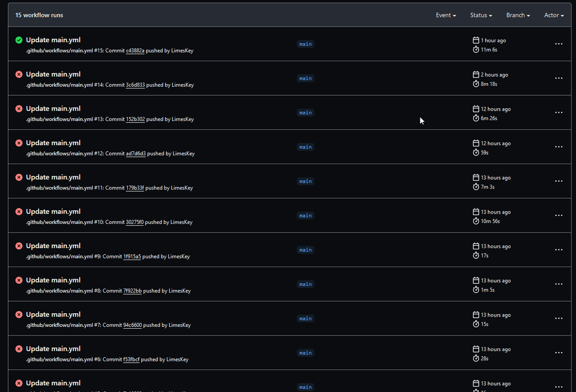Open commit c43882a link
The width and height of the screenshot is (576, 392).
(135, 51)
